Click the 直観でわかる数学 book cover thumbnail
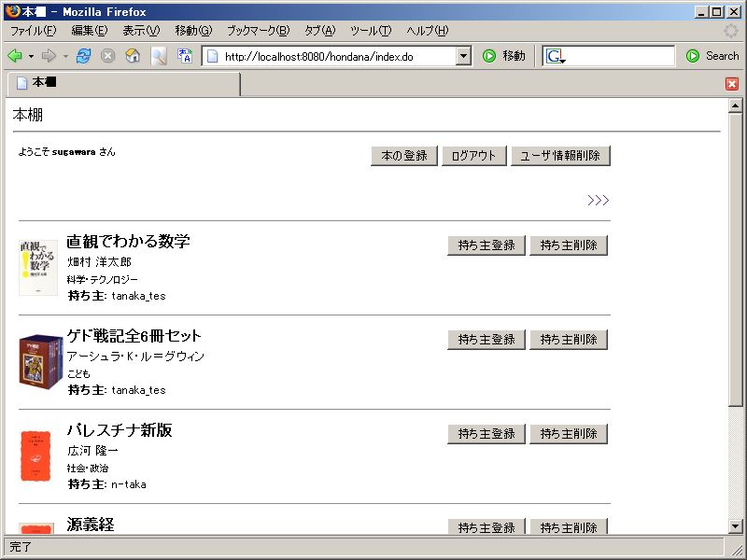This screenshot has width=747, height=560. click(38, 268)
